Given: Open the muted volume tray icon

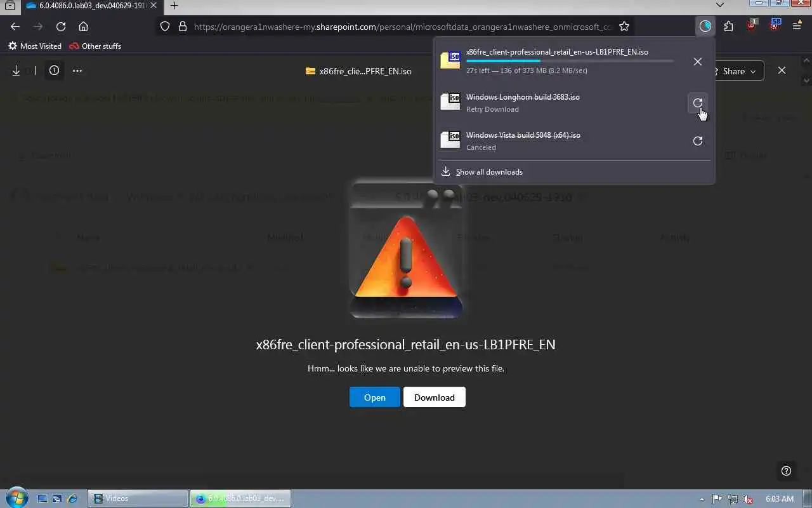Looking at the screenshot, I should 749,499.
